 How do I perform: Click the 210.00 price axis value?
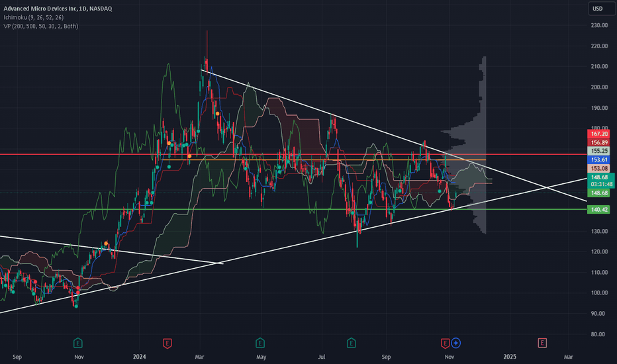coord(599,66)
